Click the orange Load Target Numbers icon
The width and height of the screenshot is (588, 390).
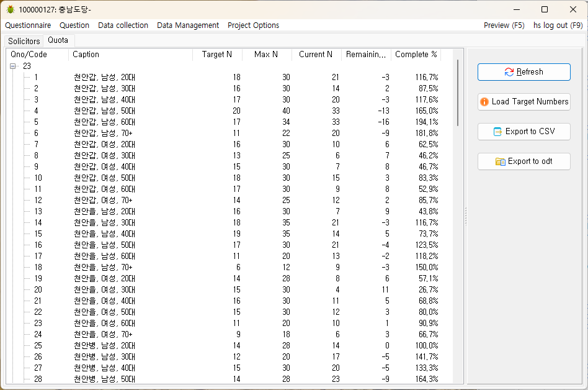click(x=484, y=102)
